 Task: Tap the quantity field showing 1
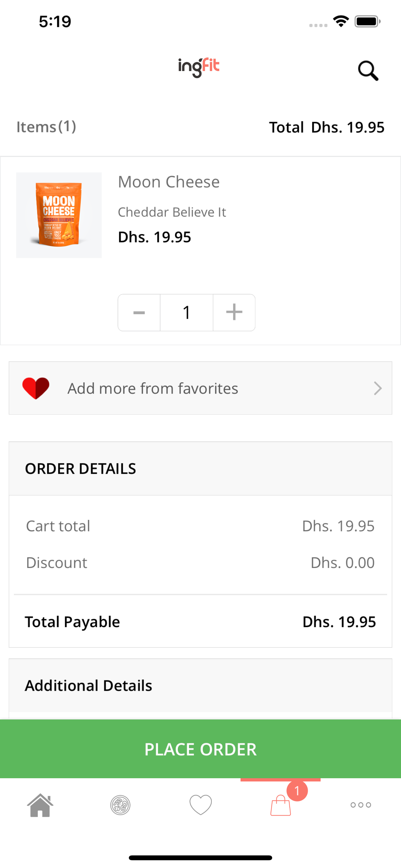coord(186,312)
